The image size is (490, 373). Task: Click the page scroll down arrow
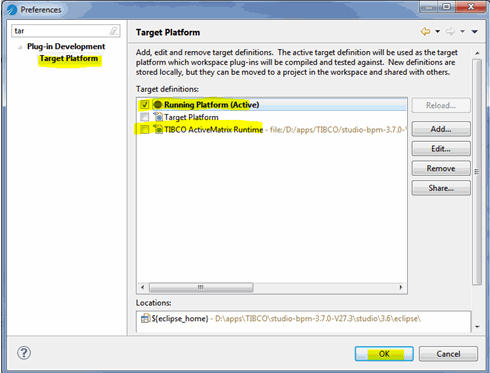coord(477,327)
